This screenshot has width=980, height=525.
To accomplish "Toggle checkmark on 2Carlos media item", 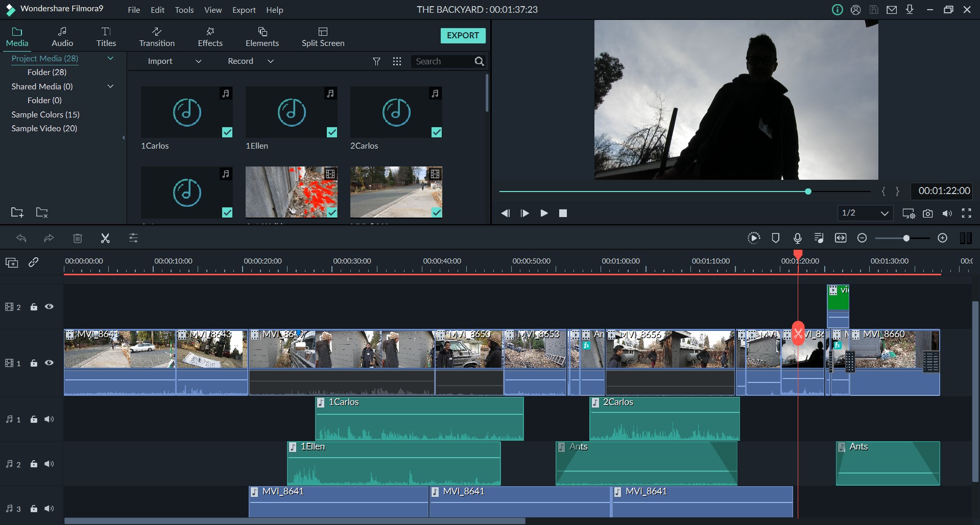I will click(437, 132).
